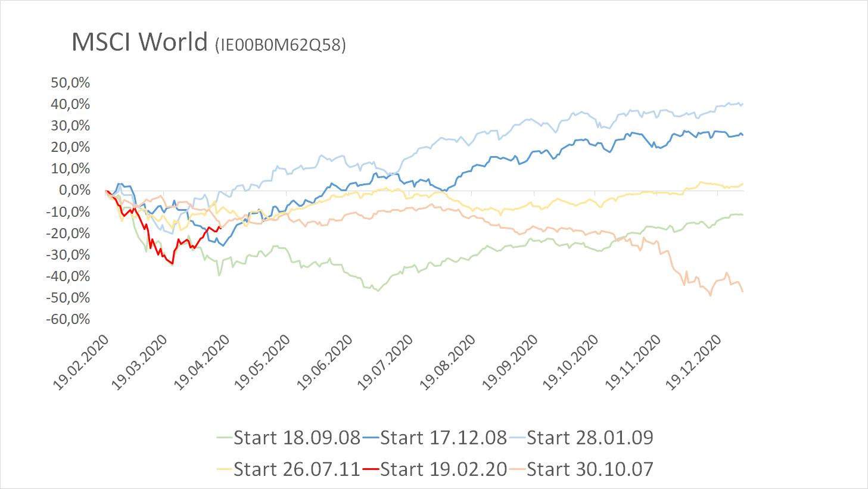Click the -30,0% y-axis label
Viewport: 868px width, 489px height.
tap(68, 255)
